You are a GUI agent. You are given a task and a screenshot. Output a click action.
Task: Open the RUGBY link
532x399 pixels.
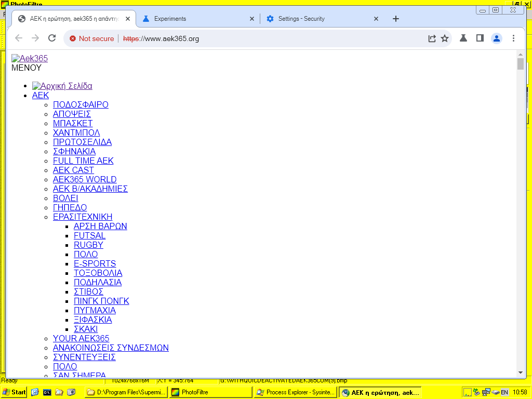pyautogui.click(x=88, y=245)
